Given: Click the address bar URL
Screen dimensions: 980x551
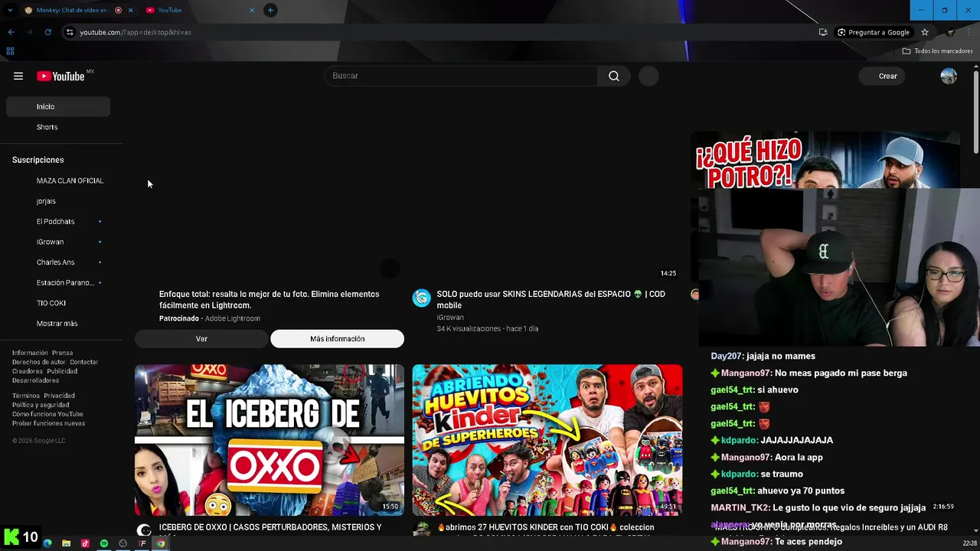Looking at the screenshot, I should click(x=136, y=32).
